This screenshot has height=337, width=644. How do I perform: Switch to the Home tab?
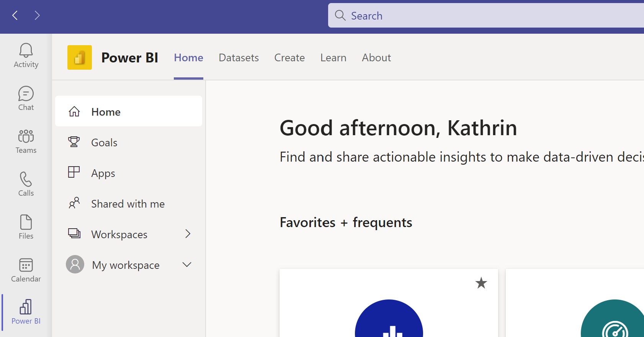point(188,57)
